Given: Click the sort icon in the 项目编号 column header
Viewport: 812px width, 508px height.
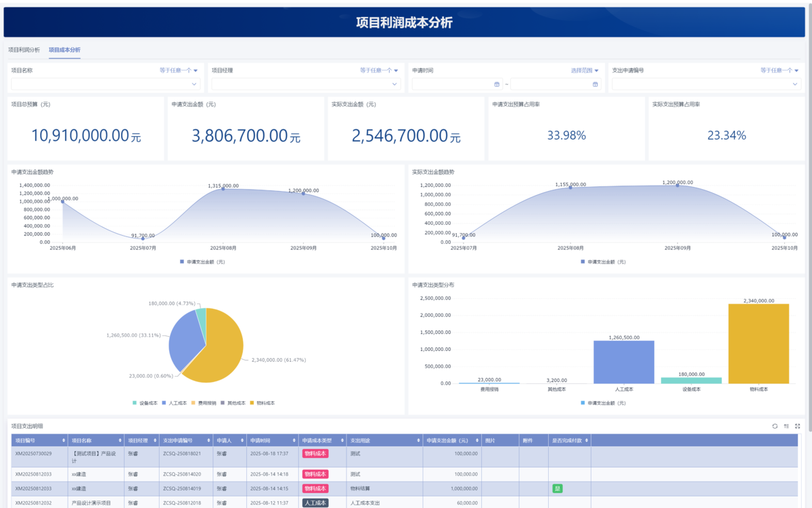Looking at the screenshot, I should point(63,440).
